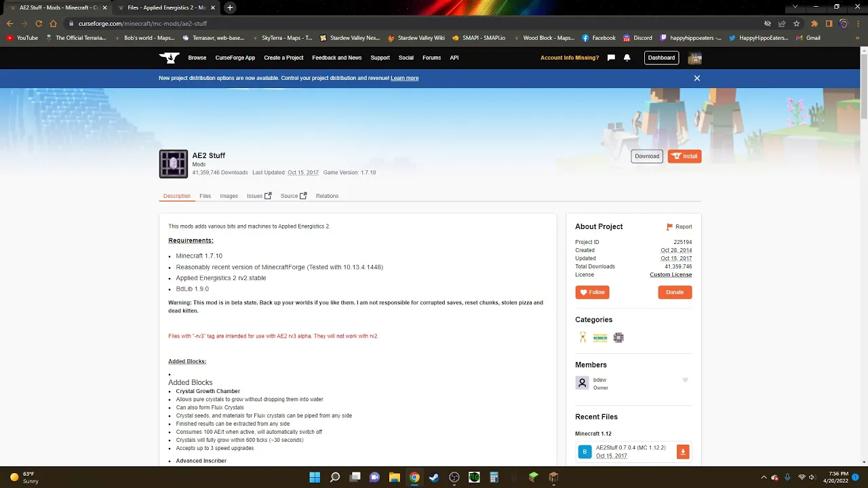Open the Discord bookmark
868x488 pixels.
pyautogui.click(x=637, y=38)
